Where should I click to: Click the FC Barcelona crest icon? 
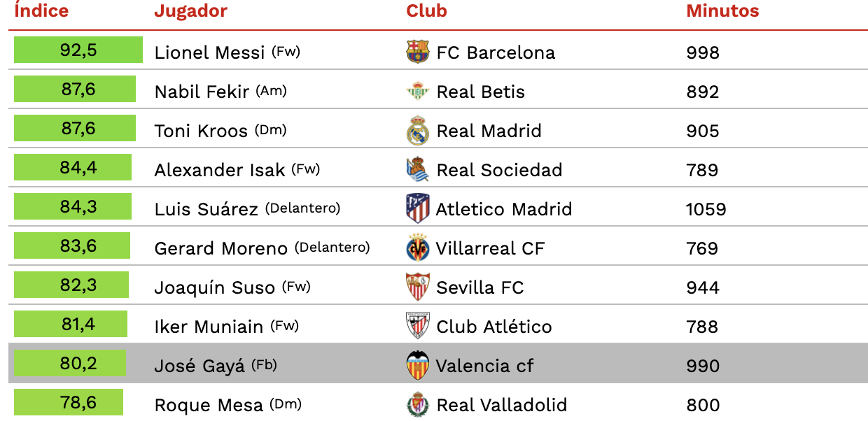coord(417,52)
